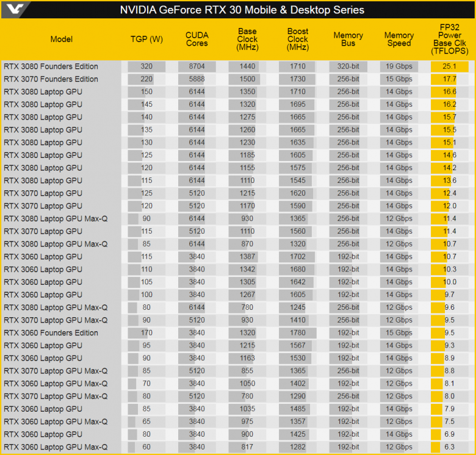Select the title 'NVIDIA GeForce RTX 30 Mobile & Desktop Series'

pos(242,10)
